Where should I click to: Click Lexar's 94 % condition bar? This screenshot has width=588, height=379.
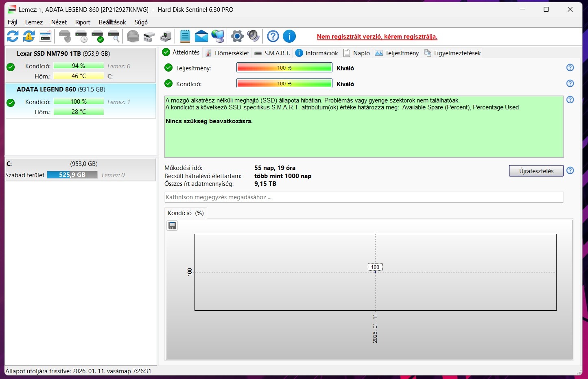pyautogui.click(x=79, y=66)
